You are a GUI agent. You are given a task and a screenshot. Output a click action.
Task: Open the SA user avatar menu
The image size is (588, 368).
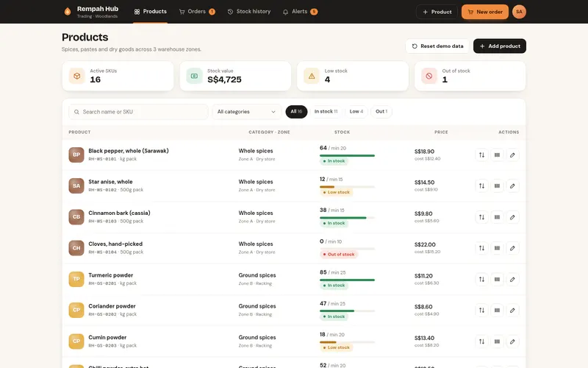[x=519, y=12]
